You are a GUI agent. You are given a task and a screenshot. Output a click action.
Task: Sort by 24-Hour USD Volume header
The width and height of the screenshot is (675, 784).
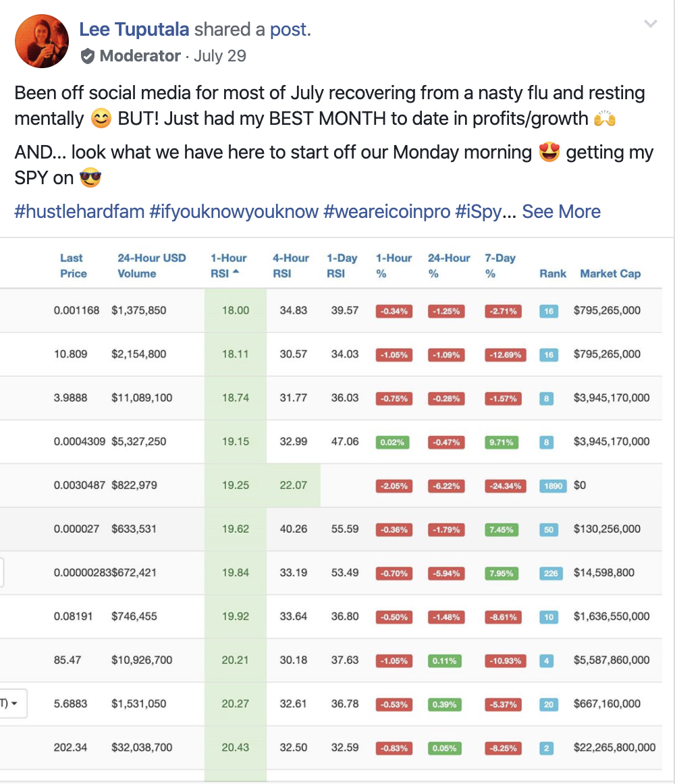tap(151, 266)
